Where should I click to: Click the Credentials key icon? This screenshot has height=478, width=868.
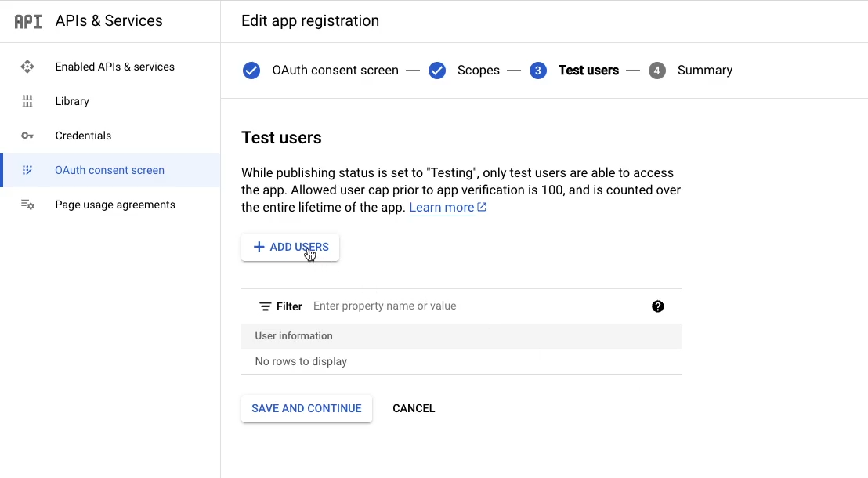(27, 136)
